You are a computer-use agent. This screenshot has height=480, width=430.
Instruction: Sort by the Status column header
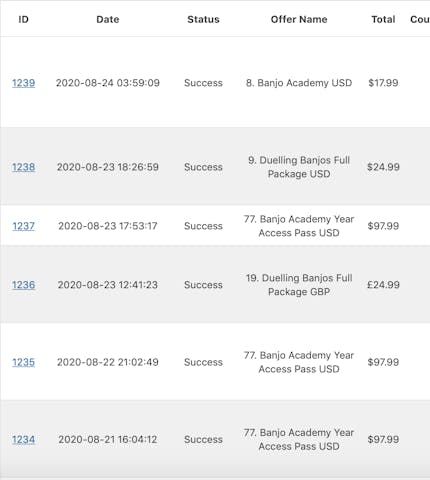tap(203, 19)
